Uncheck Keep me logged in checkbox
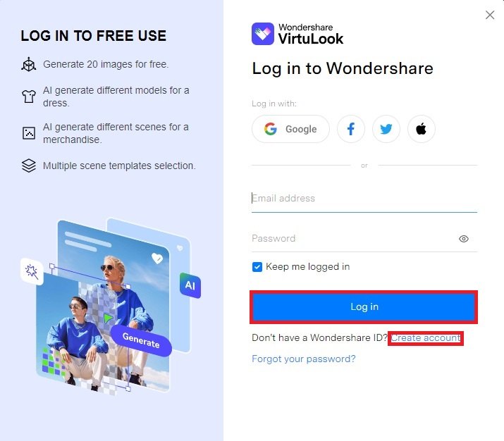This screenshot has height=441, width=504. pyautogui.click(x=257, y=267)
